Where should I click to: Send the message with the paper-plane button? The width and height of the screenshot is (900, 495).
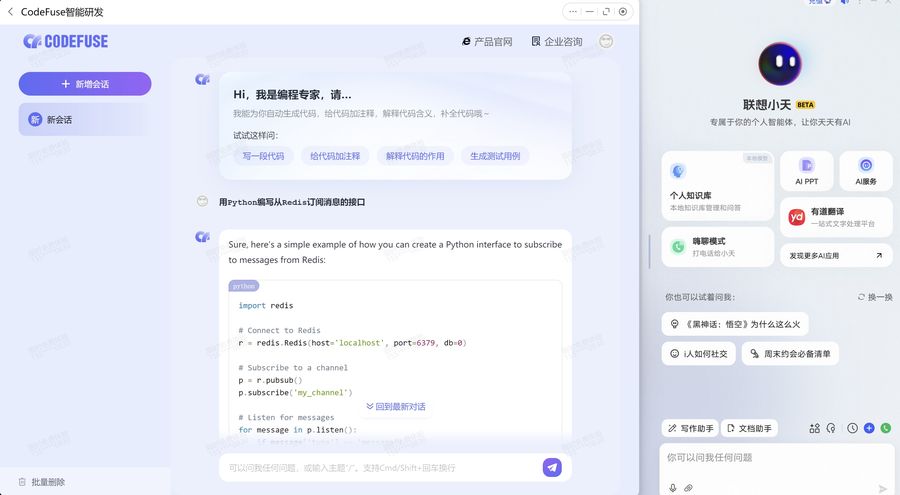tap(552, 467)
